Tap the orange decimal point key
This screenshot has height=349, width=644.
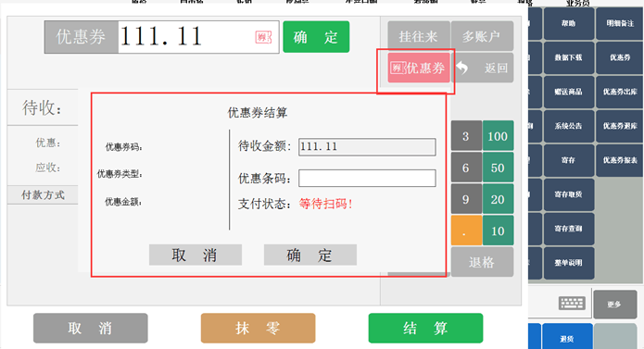click(466, 231)
